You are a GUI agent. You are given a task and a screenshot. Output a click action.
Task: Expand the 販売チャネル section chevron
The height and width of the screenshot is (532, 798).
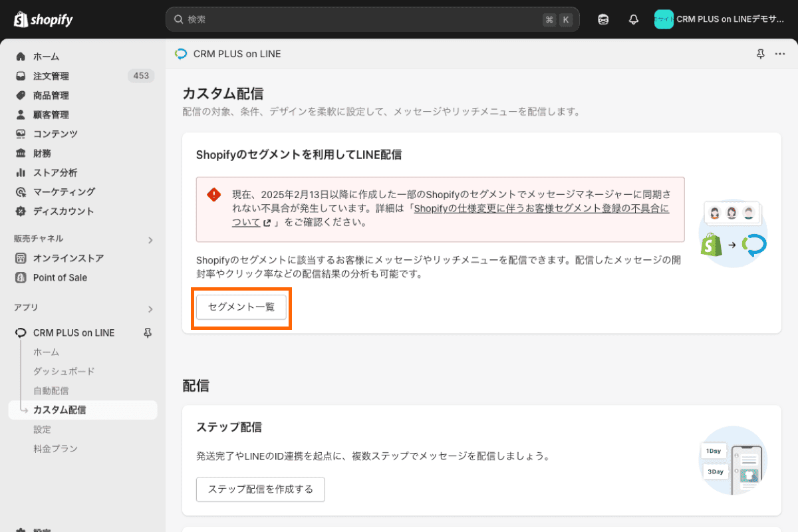point(150,239)
